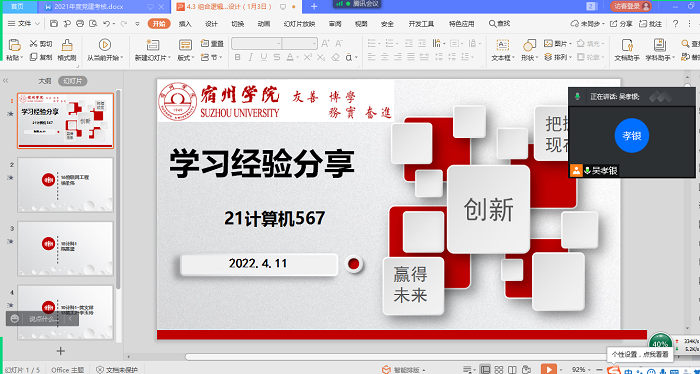Select slide 3 thumbnail in panel
Viewport: 700px width, 374px height.
point(65,249)
